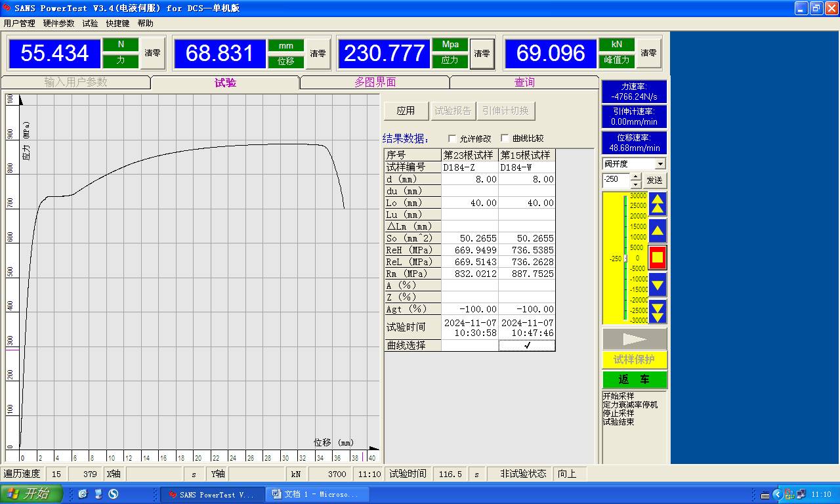Screen dimensions: 840x504
Task: Zero the force reading with 清零 button
Action: [x=152, y=53]
